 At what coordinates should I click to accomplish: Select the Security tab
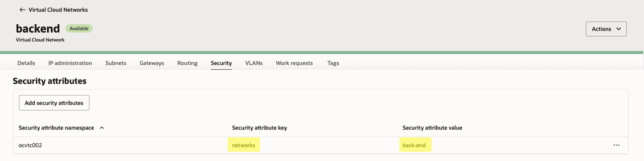(221, 63)
